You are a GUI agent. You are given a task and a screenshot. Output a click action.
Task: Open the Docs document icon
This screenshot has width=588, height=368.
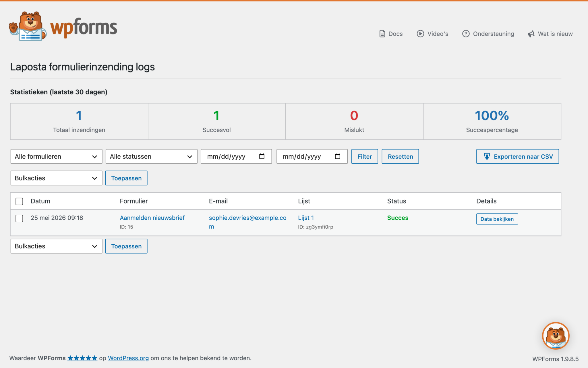tap(382, 34)
